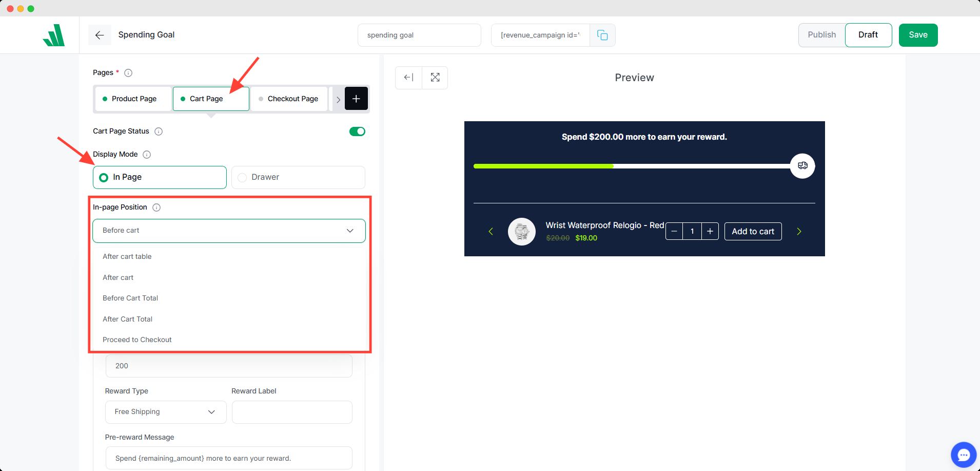Set campaign status to Publish
The width and height of the screenshot is (980, 471).
click(x=821, y=35)
